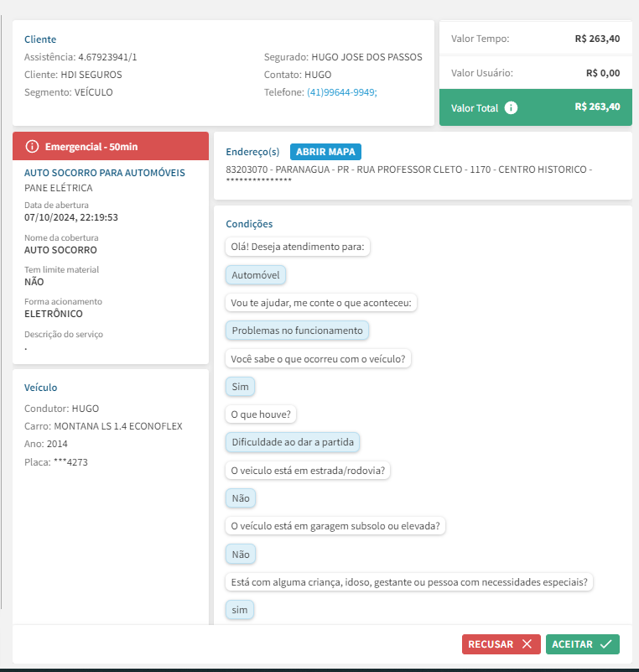Click the alert icon in Emergencial banner
The height and width of the screenshot is (672, 639).
click(x=33, y=147)
